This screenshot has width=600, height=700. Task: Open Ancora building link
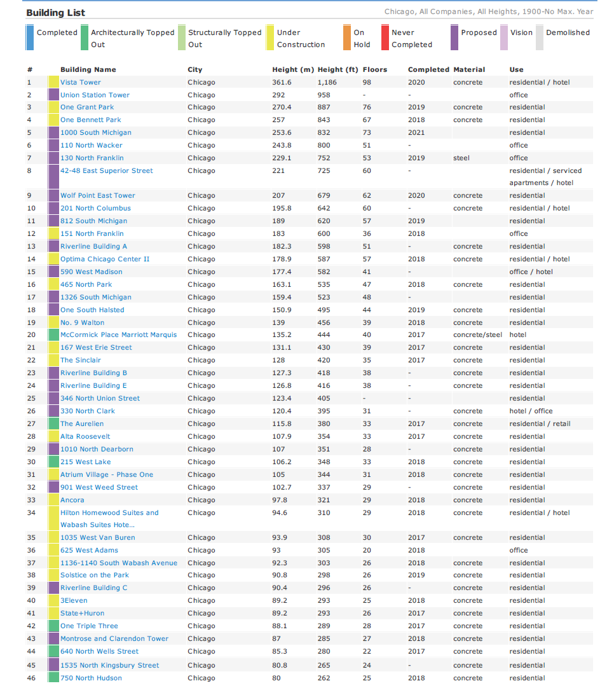click(x=72, y=500)
